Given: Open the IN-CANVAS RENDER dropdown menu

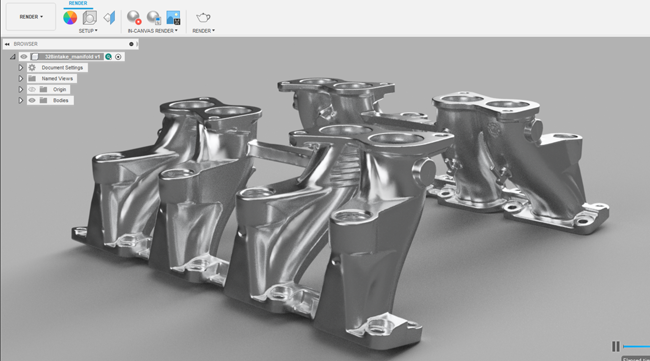Looking at the screenshot, I should (x=153, y=31).
